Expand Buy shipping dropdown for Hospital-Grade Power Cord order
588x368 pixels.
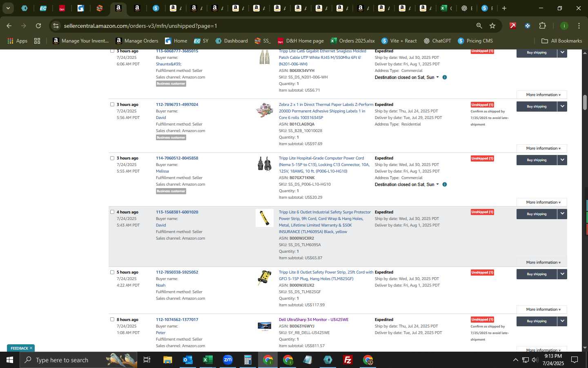(x=562, y=160)
